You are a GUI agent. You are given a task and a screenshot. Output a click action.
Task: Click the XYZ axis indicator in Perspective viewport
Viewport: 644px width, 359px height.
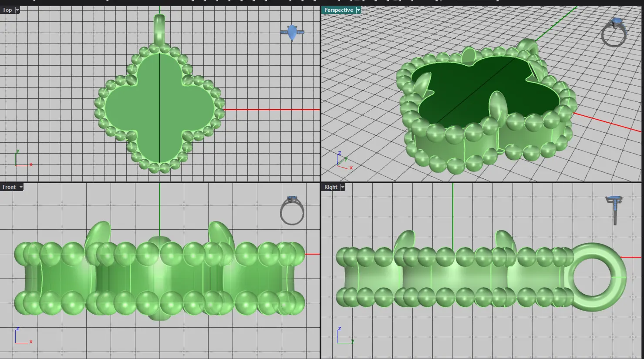(344, 161)
